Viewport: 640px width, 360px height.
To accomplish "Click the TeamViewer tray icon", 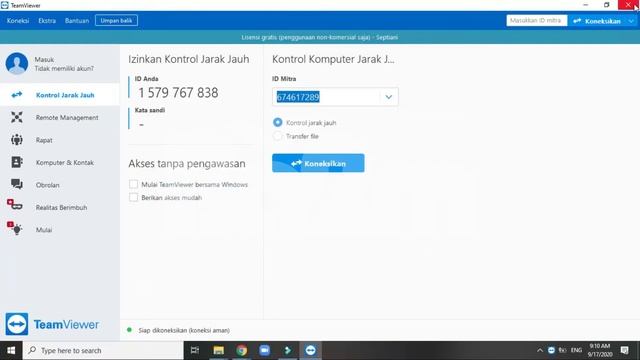I will [x=551, y=350].
